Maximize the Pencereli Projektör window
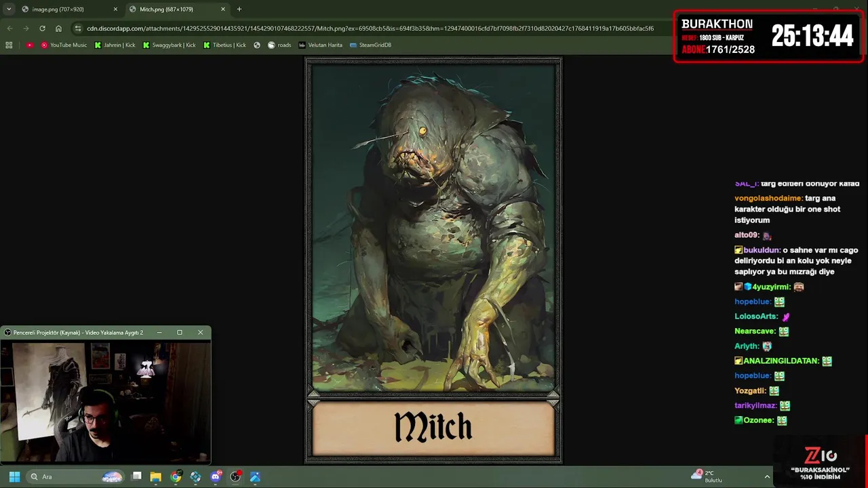 [x=180, y=332]
